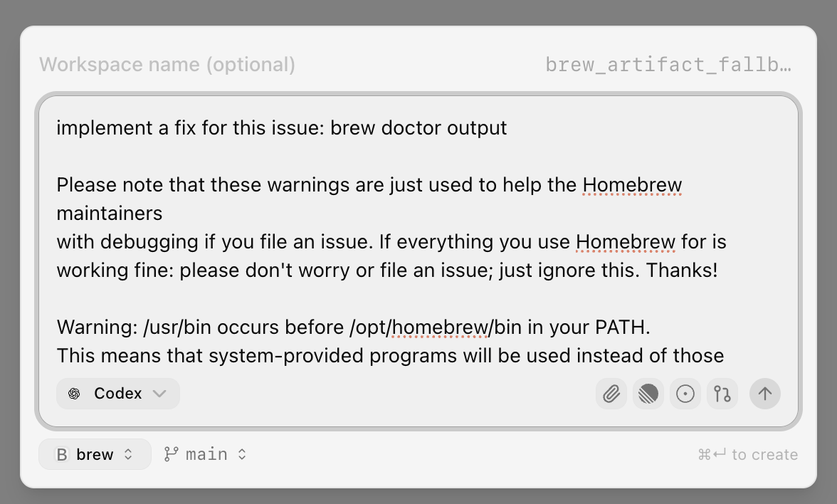This screenshot has height=504, width=837.
Task: Select the circled-dot icon near the attachments
Action: point(685,394)
